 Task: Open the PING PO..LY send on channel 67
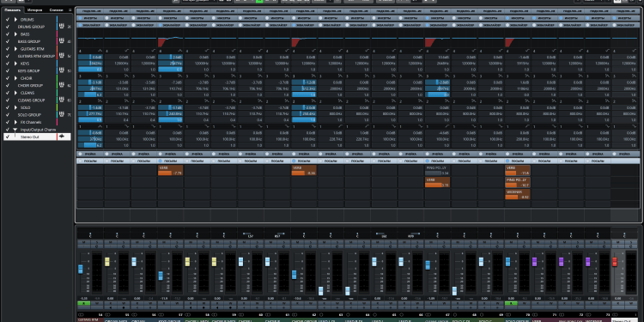(x=437, y=171)
